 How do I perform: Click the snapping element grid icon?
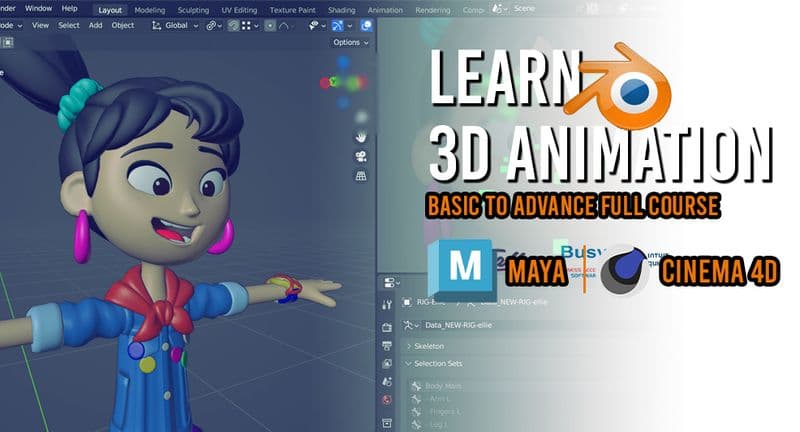pos(246,26)
